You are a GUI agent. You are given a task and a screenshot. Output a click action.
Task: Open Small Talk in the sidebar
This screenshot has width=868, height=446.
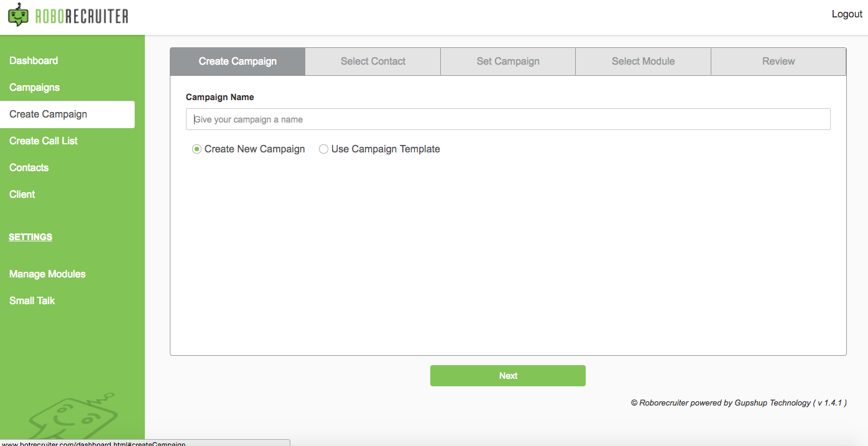tap(32, 301)
